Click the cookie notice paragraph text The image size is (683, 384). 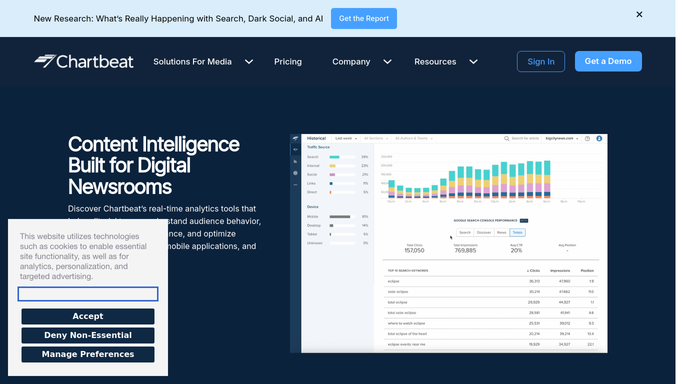pos(84,256)
